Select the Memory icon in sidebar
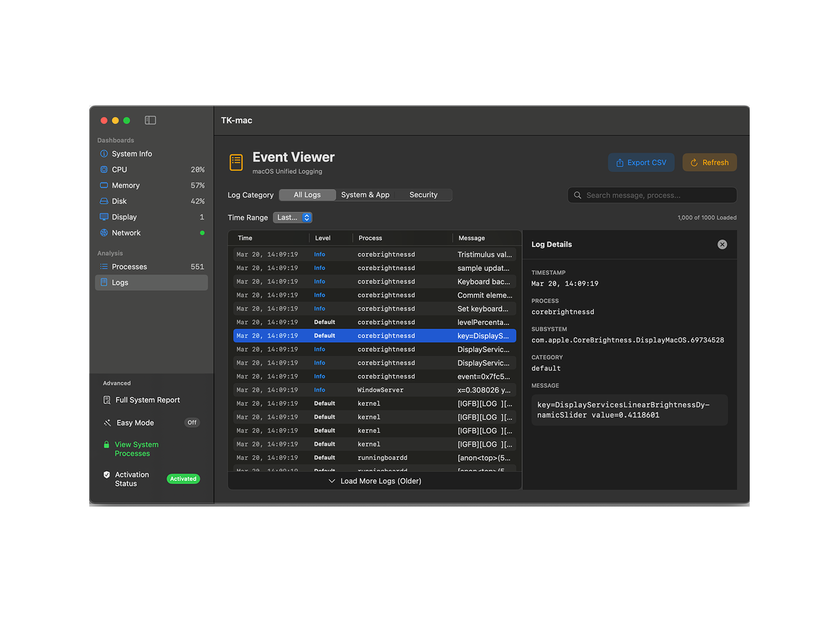The image size is (840, 630). click(104, 185)
